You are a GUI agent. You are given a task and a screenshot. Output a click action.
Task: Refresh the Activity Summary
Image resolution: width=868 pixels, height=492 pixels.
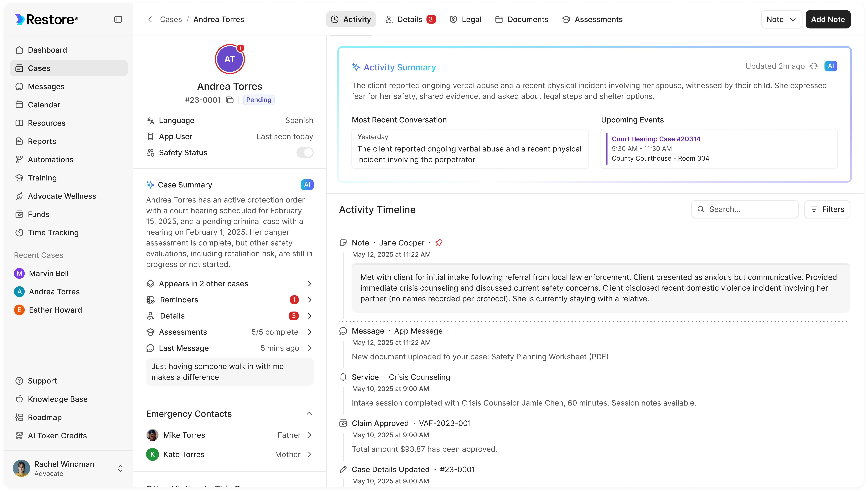(814, 66)
